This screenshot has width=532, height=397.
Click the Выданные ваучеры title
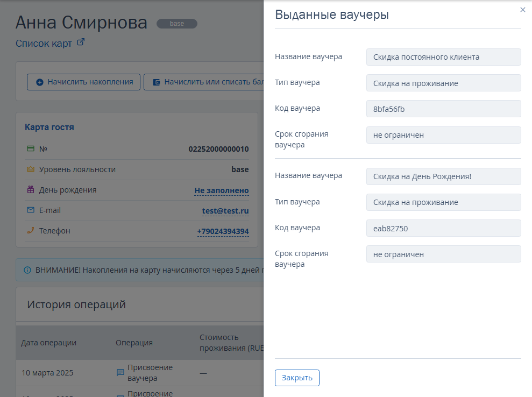[x=332, y=15]
